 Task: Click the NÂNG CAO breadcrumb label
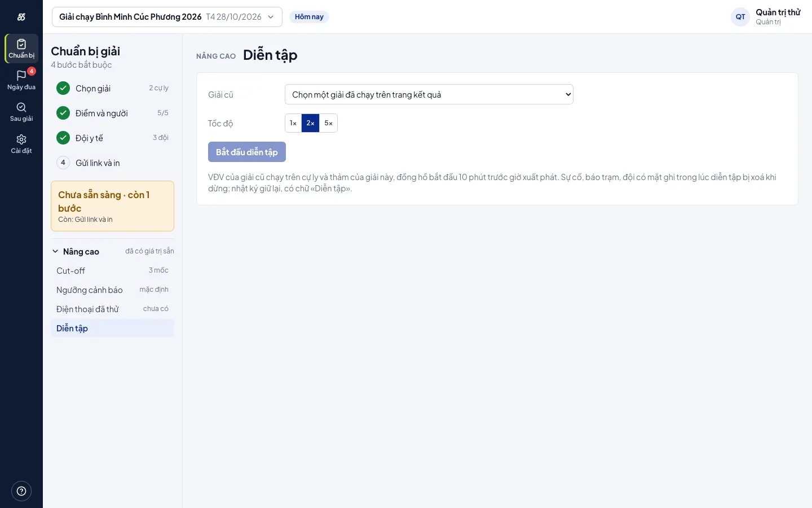[216, 56]
